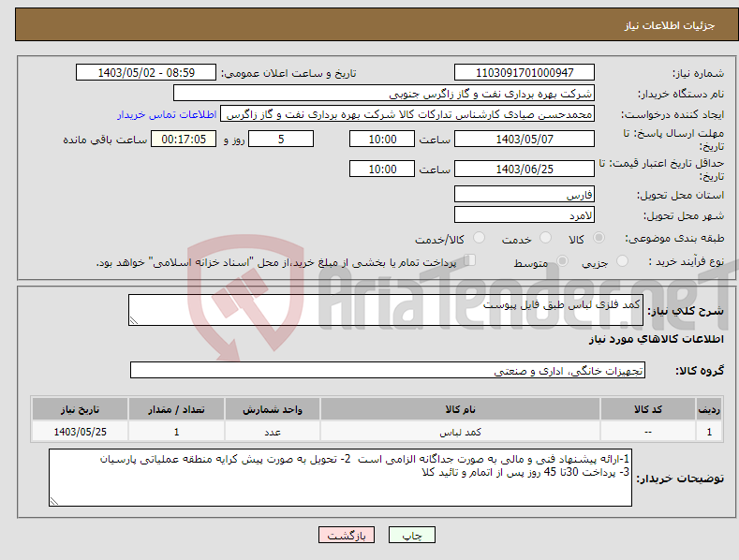Click the چاپ print button

[412, 535]
